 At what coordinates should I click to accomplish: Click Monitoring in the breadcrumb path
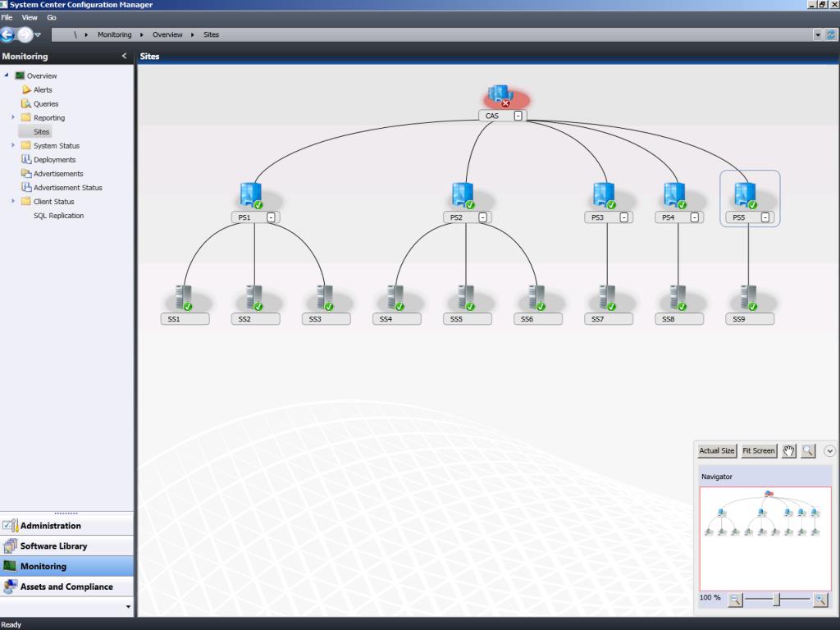tap(115, 34)
